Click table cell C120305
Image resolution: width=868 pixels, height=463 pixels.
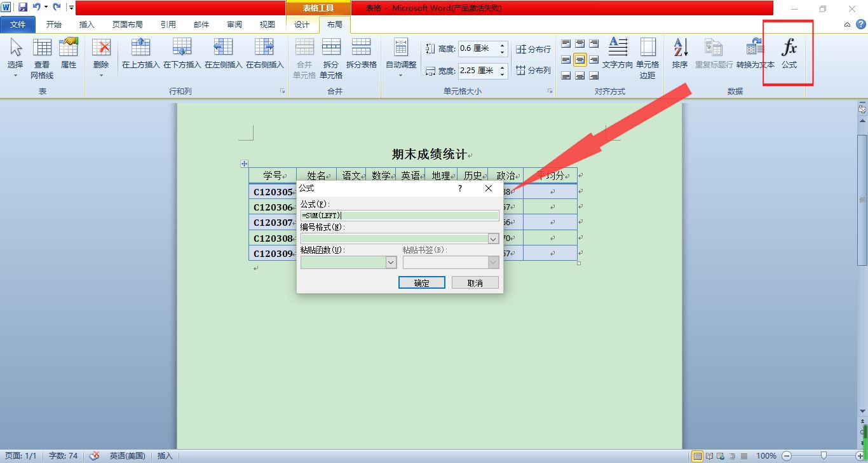point(273,192)
